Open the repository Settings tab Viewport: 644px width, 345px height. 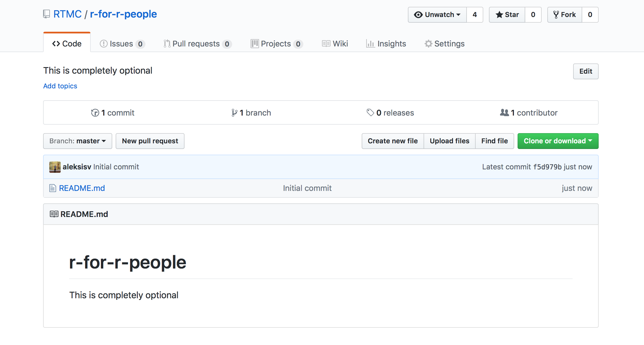(444, 44)
